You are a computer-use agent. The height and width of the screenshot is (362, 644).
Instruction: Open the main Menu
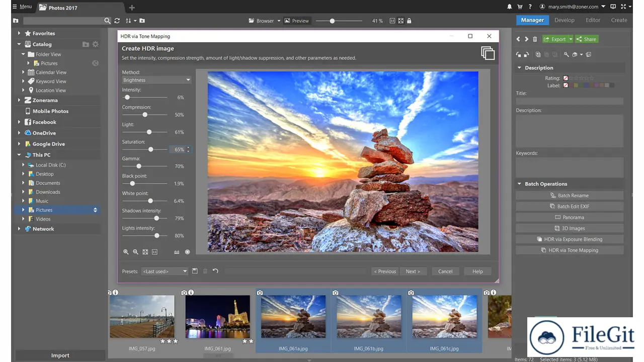22,7
